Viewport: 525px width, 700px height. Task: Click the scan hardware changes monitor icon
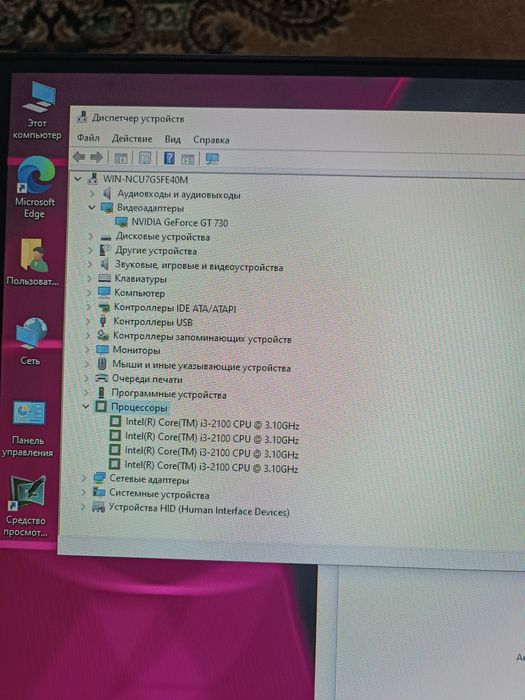[x=212, y=158]
